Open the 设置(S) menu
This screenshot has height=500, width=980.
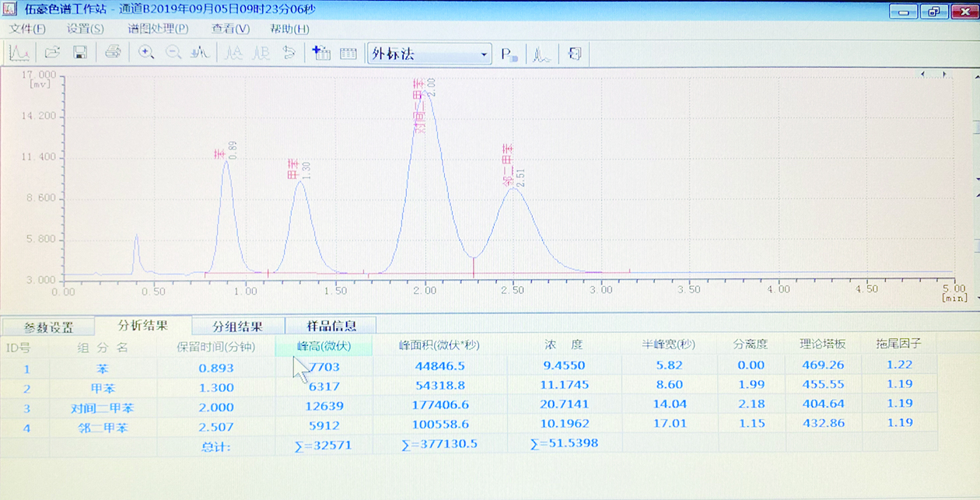pyautogui.click(x=85, y=29)
